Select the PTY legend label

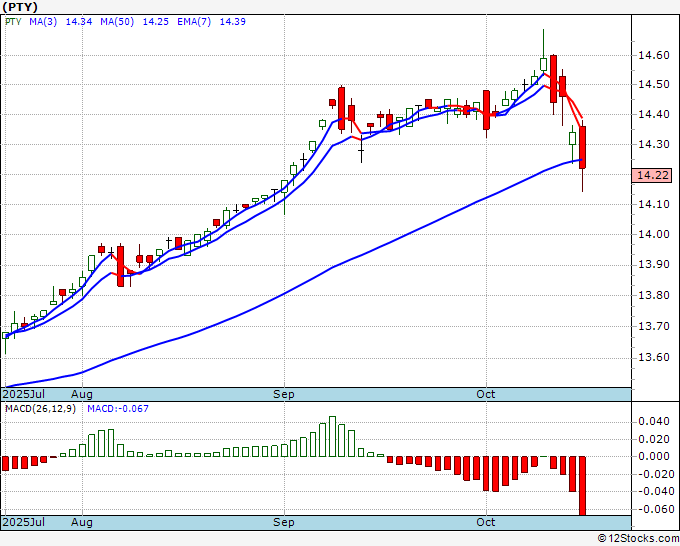(x=13, y=22)
